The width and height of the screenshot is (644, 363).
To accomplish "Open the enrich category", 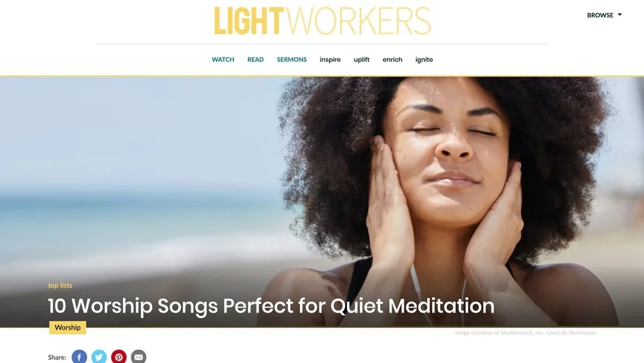I will pos(392,59).
